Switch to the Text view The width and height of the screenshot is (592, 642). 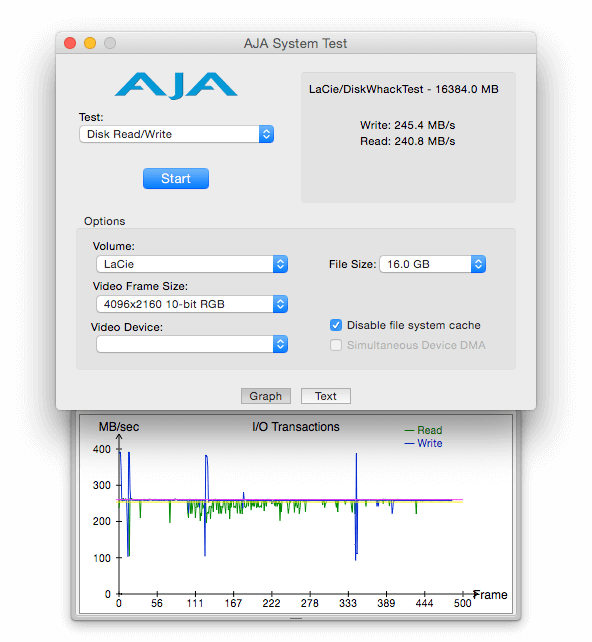point(326,396)
